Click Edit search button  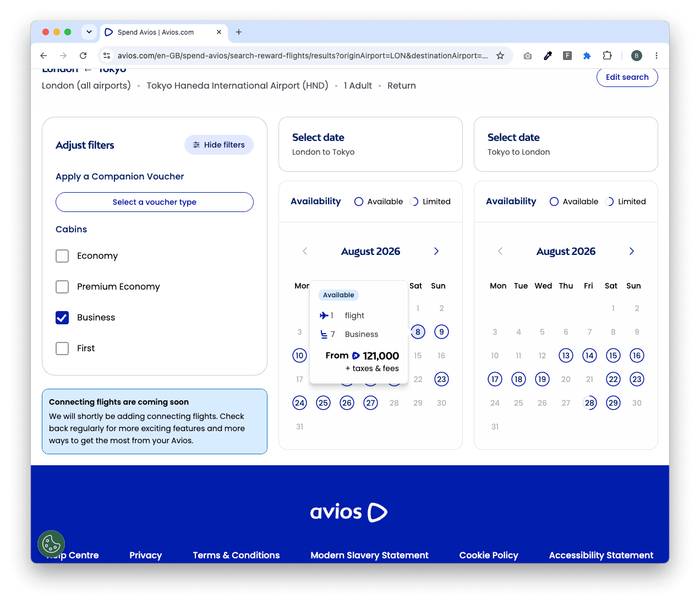pos(627,77)
